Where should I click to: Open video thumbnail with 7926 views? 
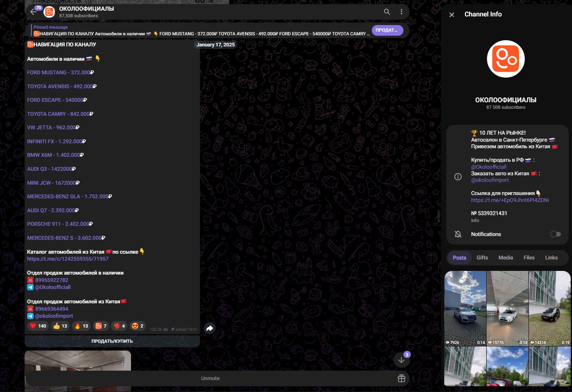point(465,308)
